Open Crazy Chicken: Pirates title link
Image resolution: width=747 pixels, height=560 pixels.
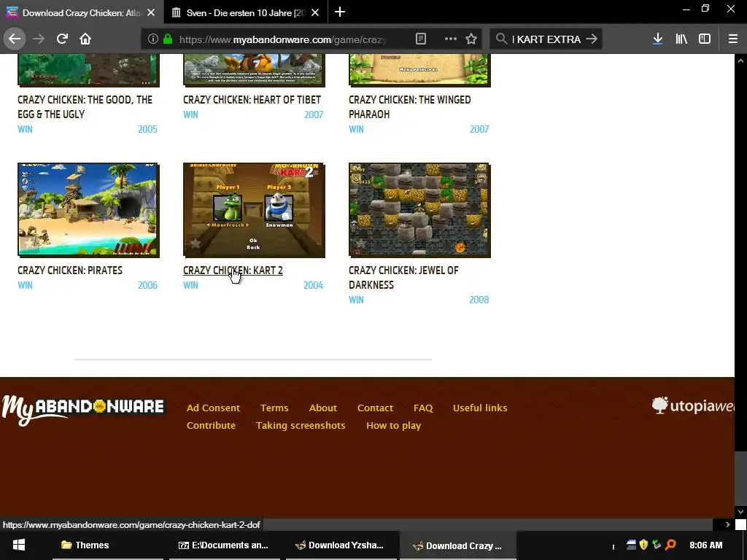[x=70, y=270]
